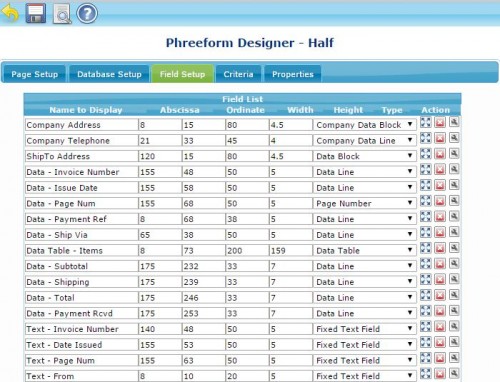Screen dimensions: 500x382
Task: Edit width value 200 for Data Table - Items
Action: pos(247,251)
